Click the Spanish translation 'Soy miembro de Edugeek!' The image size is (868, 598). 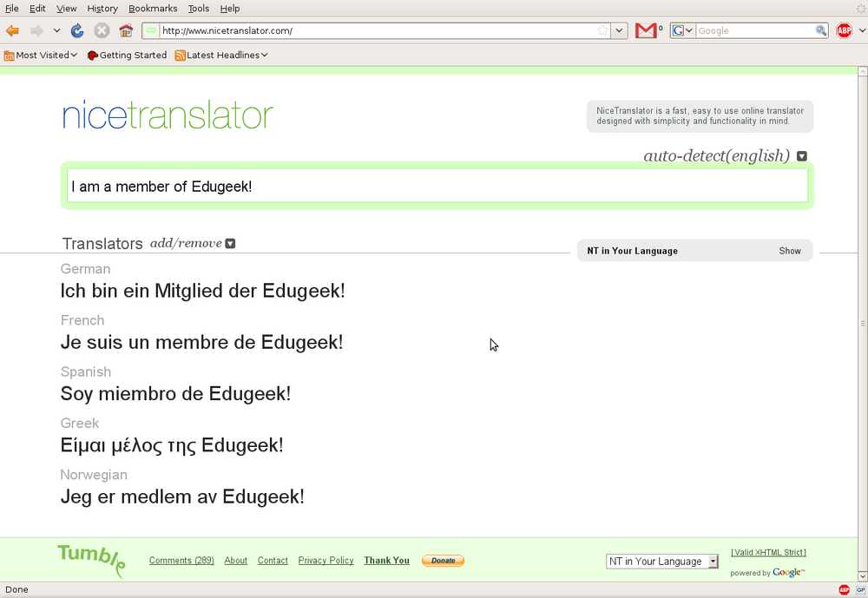175,394
